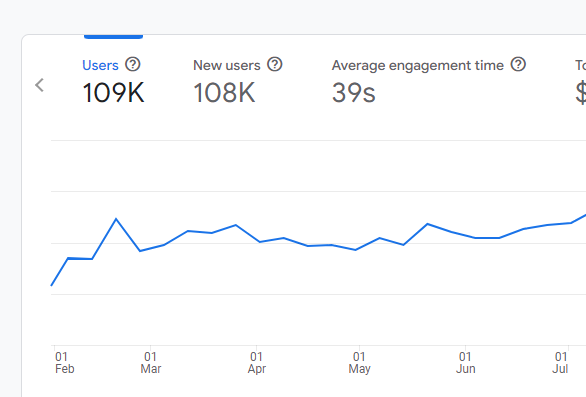Select the 01 Feb axis label
The height and width of the screenshot is (397, 586).
(x=64, y=363)
